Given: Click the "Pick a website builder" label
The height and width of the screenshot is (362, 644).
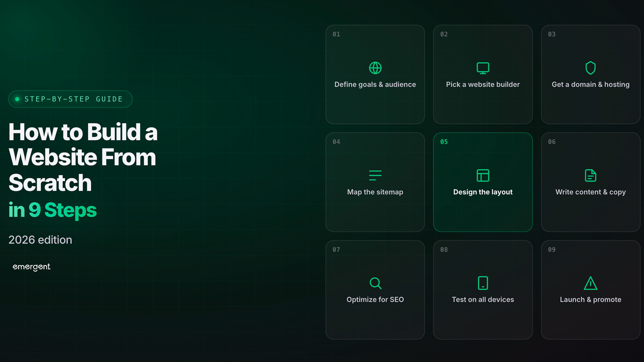Looking at the screenshot, I should (x=483, y=84).
